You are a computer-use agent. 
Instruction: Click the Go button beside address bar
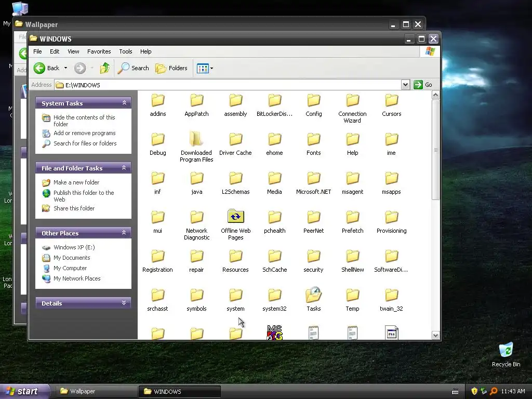click(423, 85)
